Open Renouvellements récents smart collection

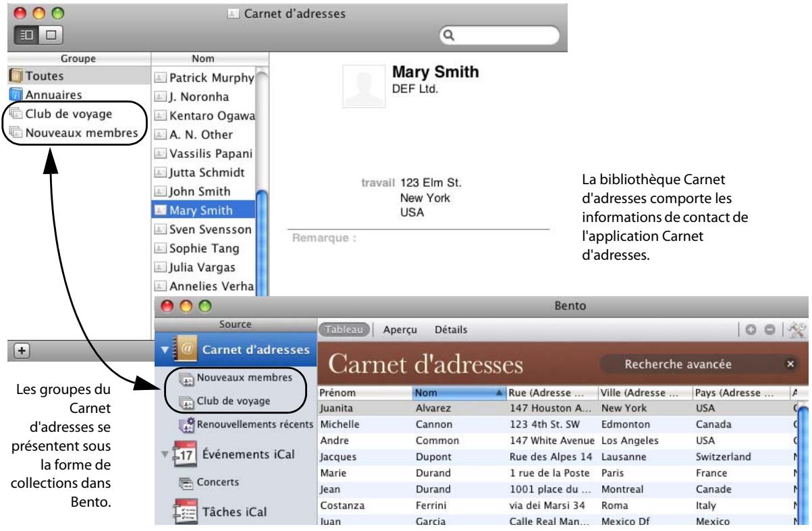[x=246, y=424]
